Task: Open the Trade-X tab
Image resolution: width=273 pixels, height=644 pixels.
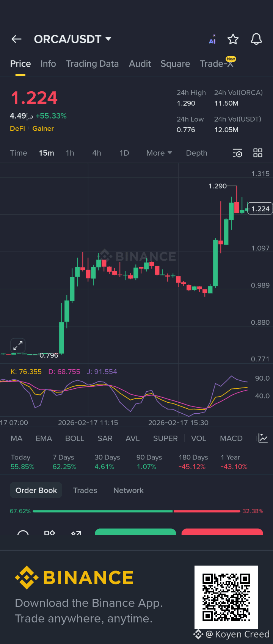Action: tap(217, 64)
